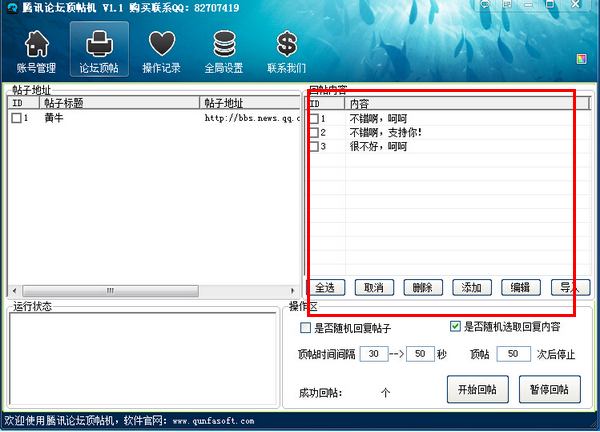The height and width of the screenshot is (432, 600).
Task: Click the chat bubble icon in the title bar
Action: 485,4
